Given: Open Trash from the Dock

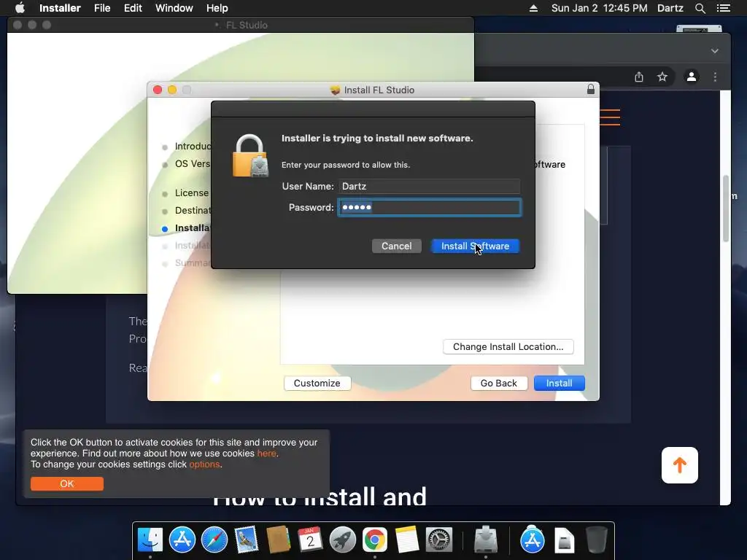Looking at the screenshot, I should point(596,540).
